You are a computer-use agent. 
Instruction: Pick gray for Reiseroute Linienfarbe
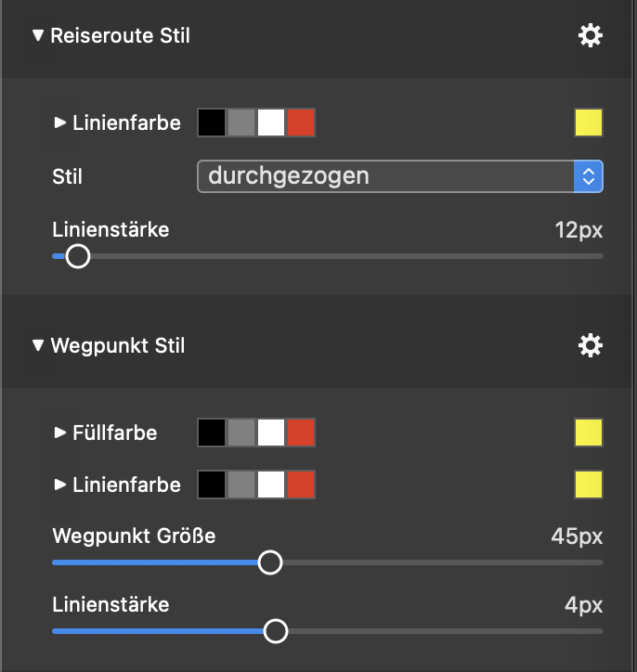pos(241,123)
